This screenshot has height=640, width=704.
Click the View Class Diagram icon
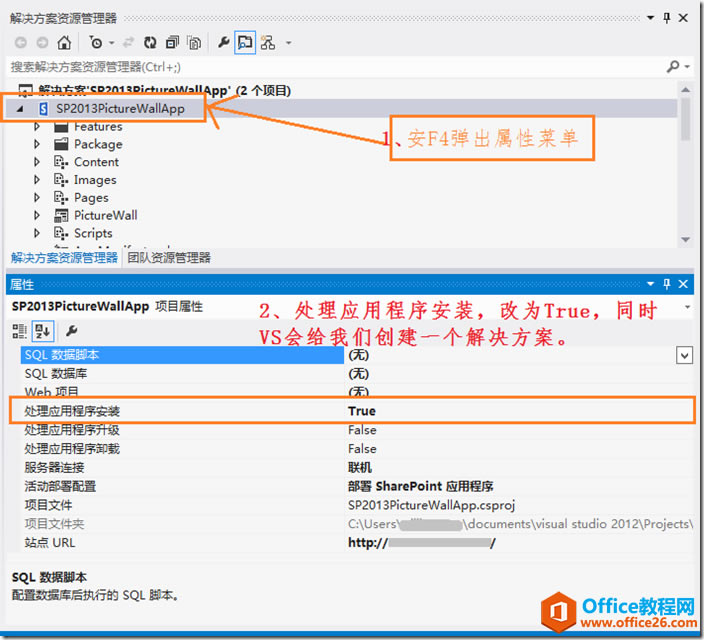coord(268,43)
